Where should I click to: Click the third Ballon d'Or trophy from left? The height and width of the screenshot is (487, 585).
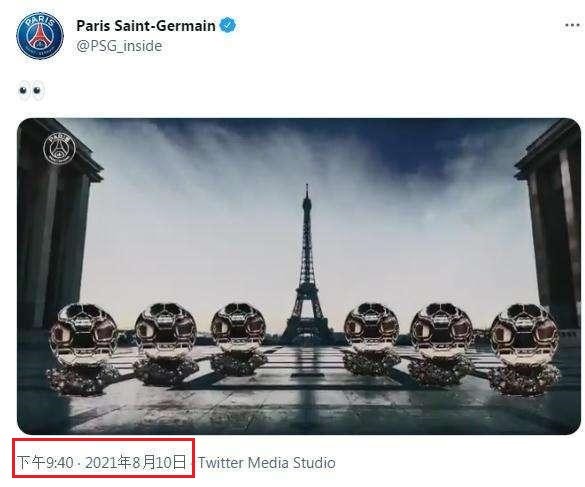point(238,339)
